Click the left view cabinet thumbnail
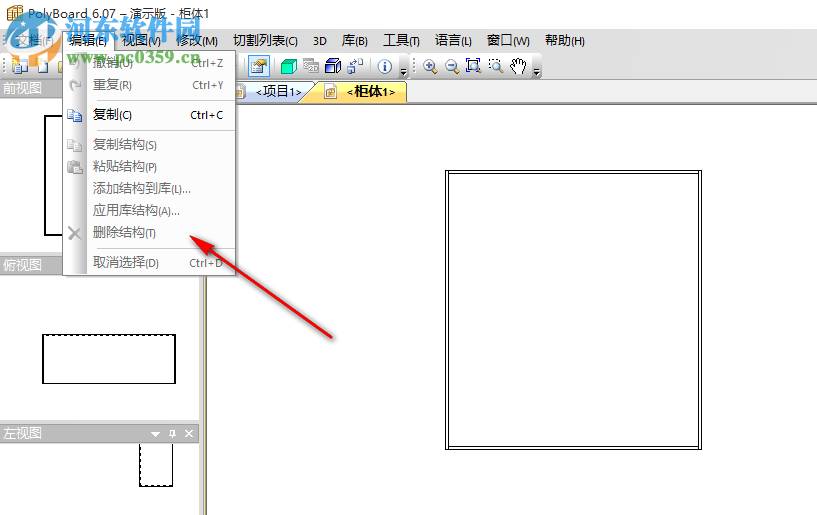The width and height of the screenshot is (817, 515). (156, 465)
